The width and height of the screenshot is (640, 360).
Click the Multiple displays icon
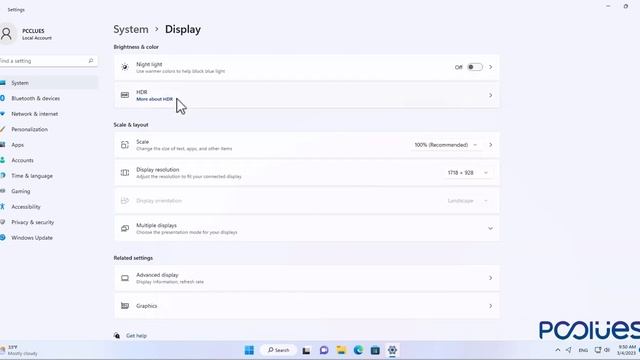125,229
